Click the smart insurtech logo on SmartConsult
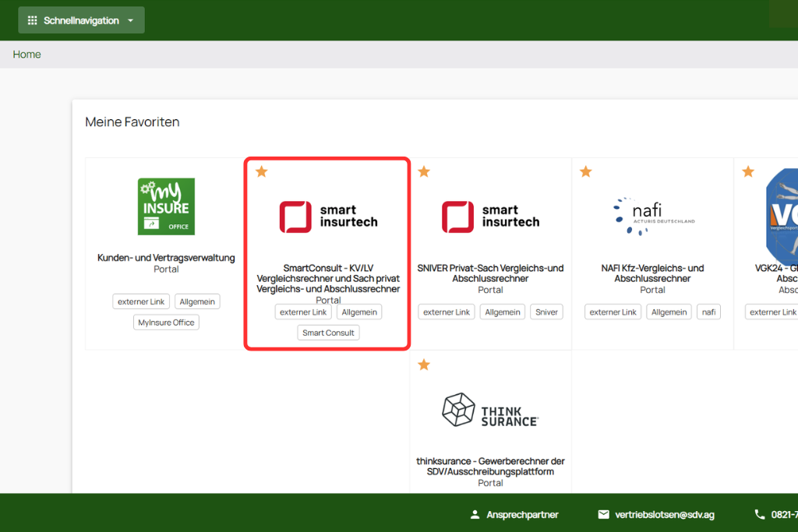Screen dimensions: 798x532 (328, 217)
